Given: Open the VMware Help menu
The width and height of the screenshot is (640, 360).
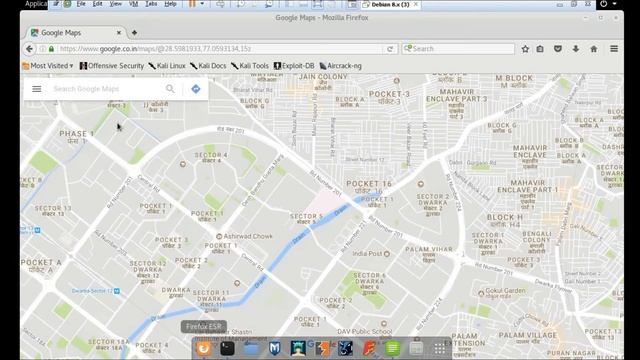Looking at the screenshot, I should [x=170, y=4].
